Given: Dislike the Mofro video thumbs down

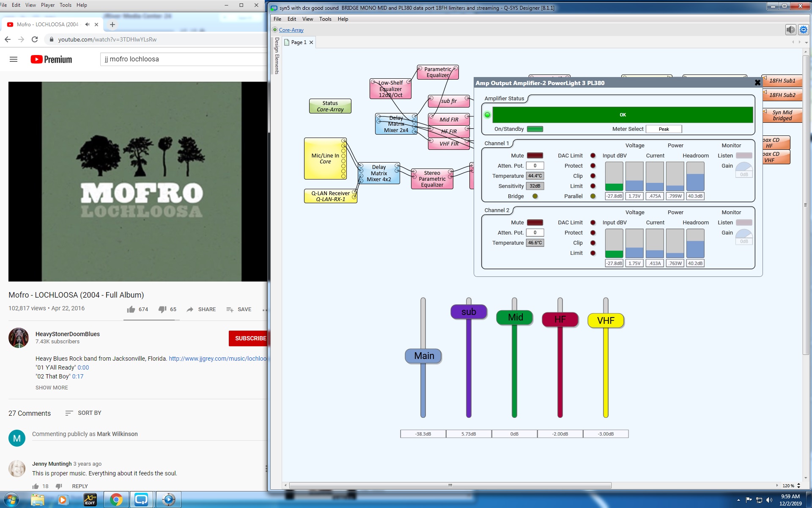Looking at the screenshot, I should (162, 309).
